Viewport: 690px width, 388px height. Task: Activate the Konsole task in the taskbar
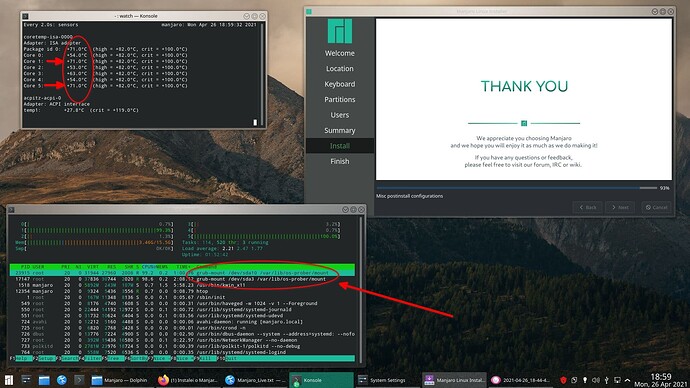(x=321, y=380)
